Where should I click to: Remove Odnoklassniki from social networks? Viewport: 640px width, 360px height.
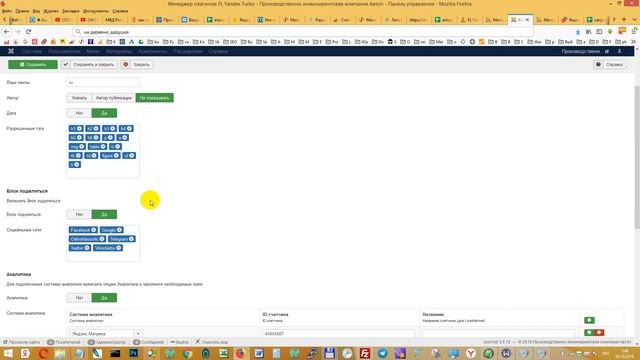tap(102, 239)
